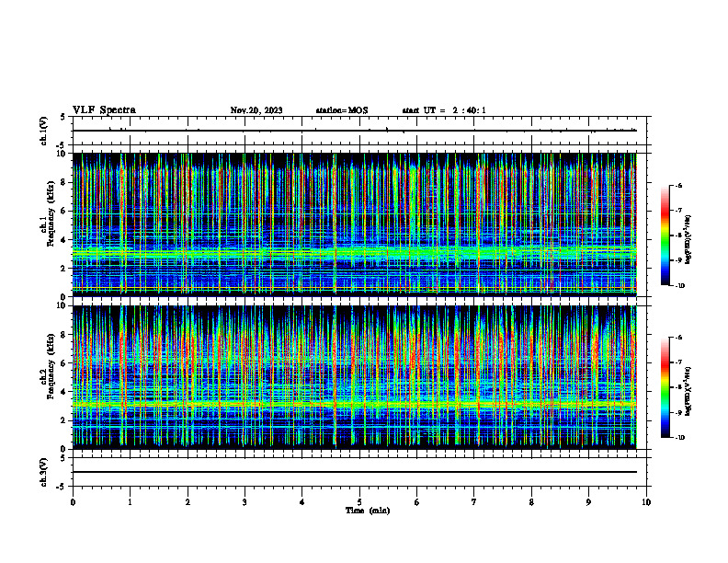Click the 2 kHz tick label on ch.2 axis
728x563 pixels.
[x=64, y=420]
